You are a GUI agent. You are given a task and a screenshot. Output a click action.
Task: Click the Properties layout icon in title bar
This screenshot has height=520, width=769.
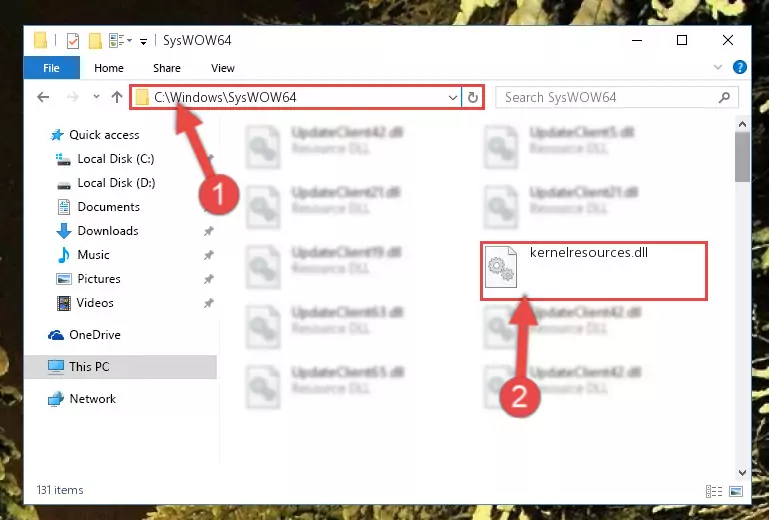click(x=117, y=40)
